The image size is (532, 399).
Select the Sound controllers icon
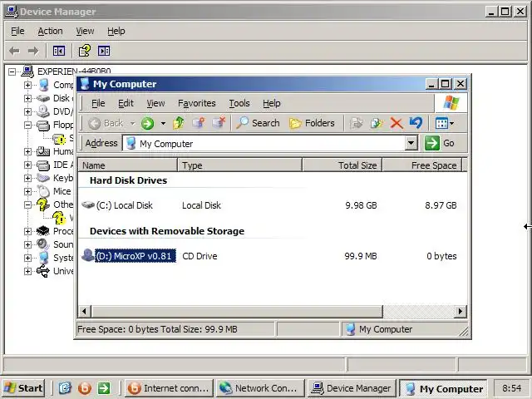pos(43,244)
